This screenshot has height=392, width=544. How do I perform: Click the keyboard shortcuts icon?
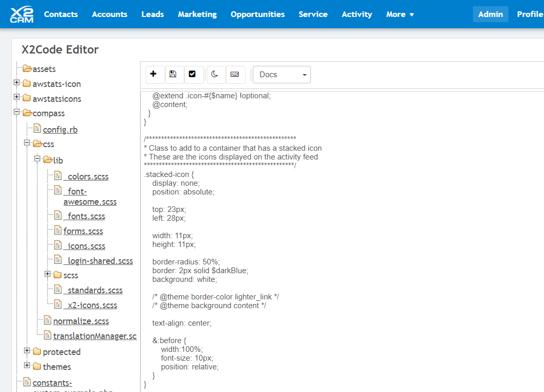click(x=235, y=74)
